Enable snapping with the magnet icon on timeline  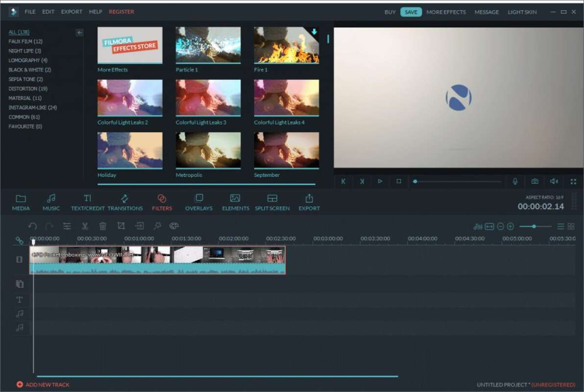click(x=20, y=241)
